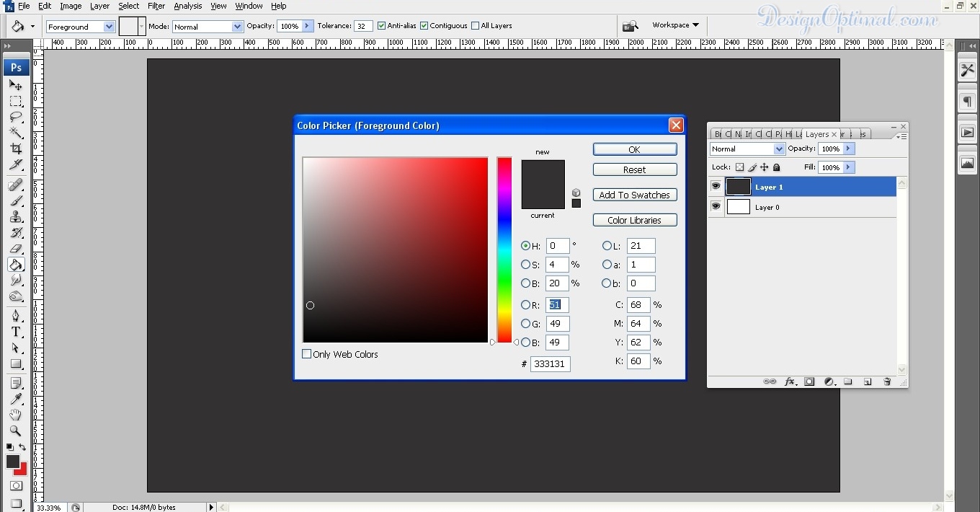980x512 pixels.
Task: Select the R red radio button
Action: [525, 305]
